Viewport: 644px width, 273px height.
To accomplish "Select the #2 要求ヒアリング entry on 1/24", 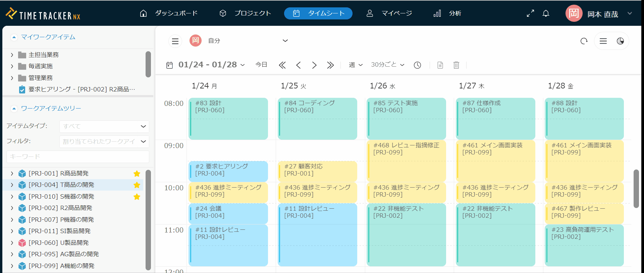I will click(228, 171).
